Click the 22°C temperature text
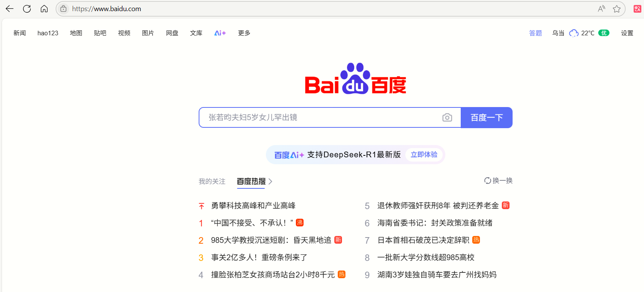 (x=588, y=33)
